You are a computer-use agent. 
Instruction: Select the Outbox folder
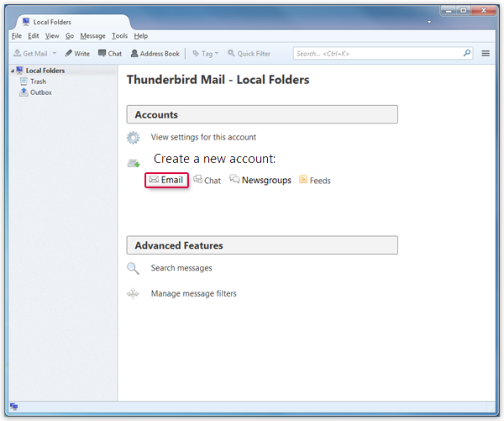[x=40, y=92]
